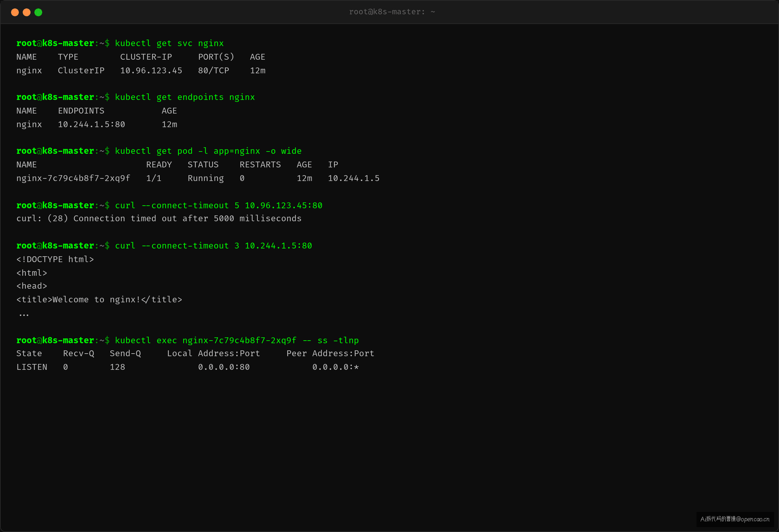The width and height of the screenshot is (779, 532).
Task: Click the State column header
Action: pos(29,354)
